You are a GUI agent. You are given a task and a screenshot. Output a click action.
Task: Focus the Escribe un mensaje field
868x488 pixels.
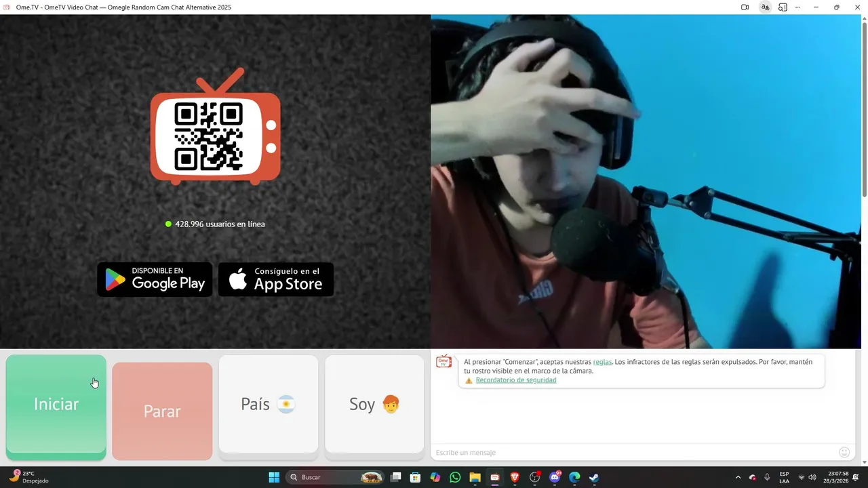pyautogui.click(x=634, y=452)
